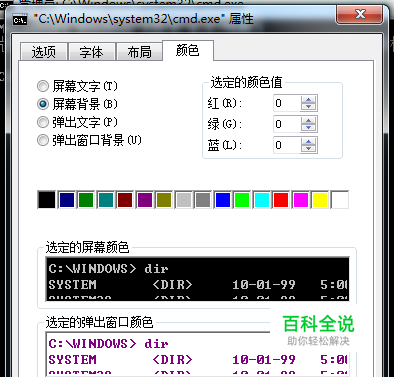Choose the dark red maroon swatch
394x377 pixels.
(125, 200)
